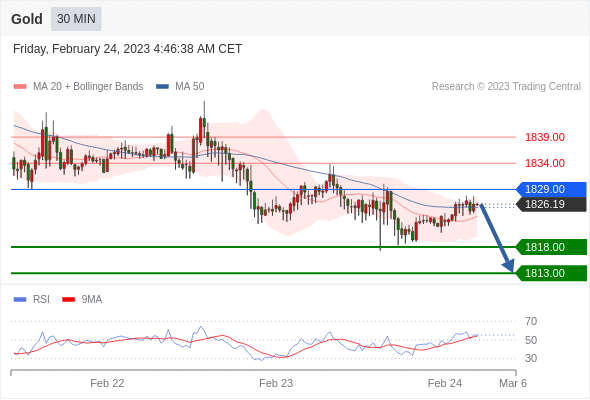This screenshot has width=590, height=400.
Task: Click the RSI 70 axis level label
Action: click(x=531, y=321)
